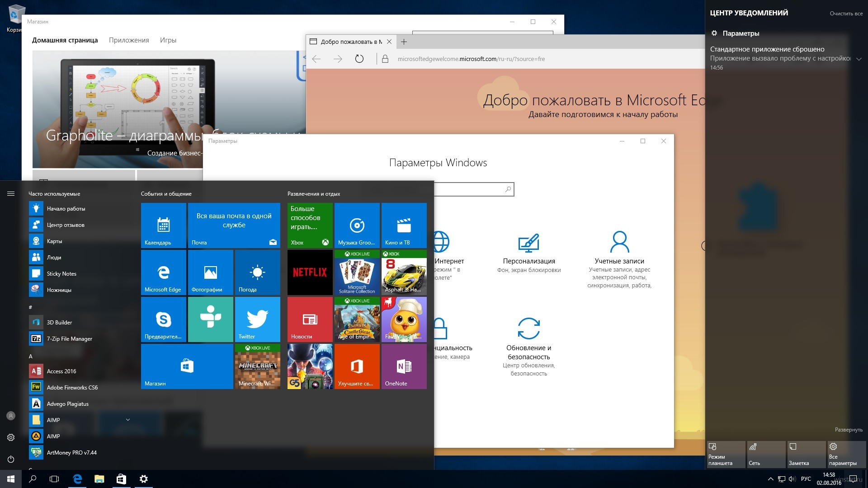
Task: Click the volume icon in system tray
Action: (x=792, y=479)
